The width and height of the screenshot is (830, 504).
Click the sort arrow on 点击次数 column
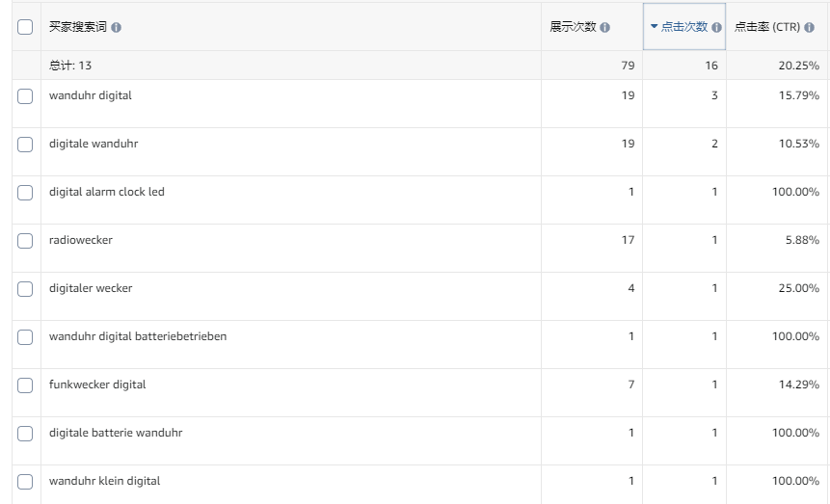coord(654,26)
